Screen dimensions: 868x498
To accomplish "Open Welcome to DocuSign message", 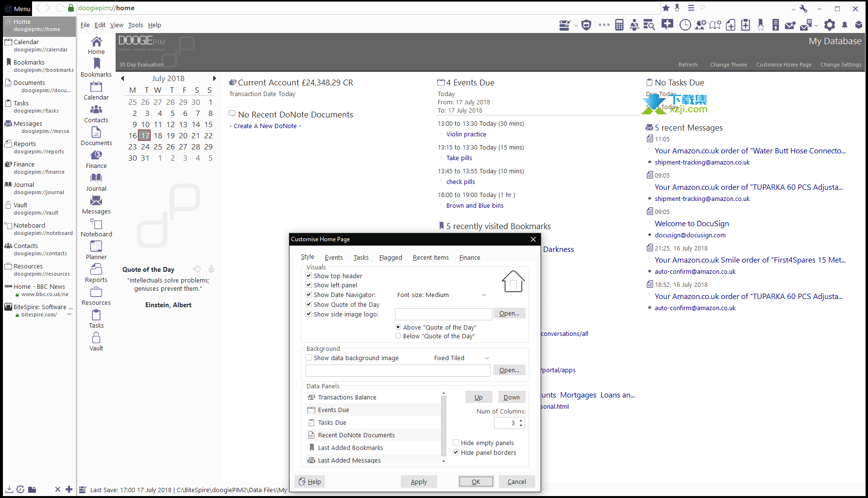I will pyautogui.click(x=692, y=224).
